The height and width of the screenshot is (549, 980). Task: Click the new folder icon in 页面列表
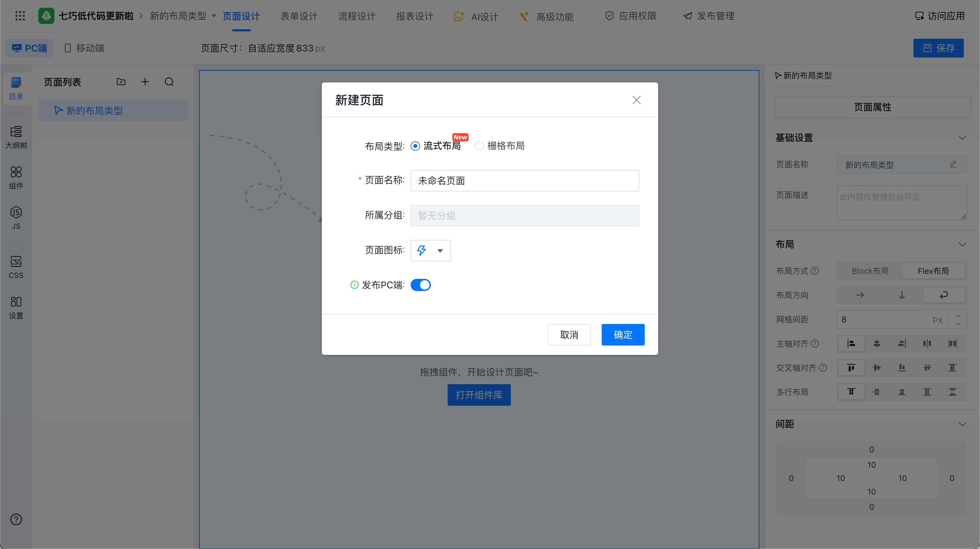(121, 82)
